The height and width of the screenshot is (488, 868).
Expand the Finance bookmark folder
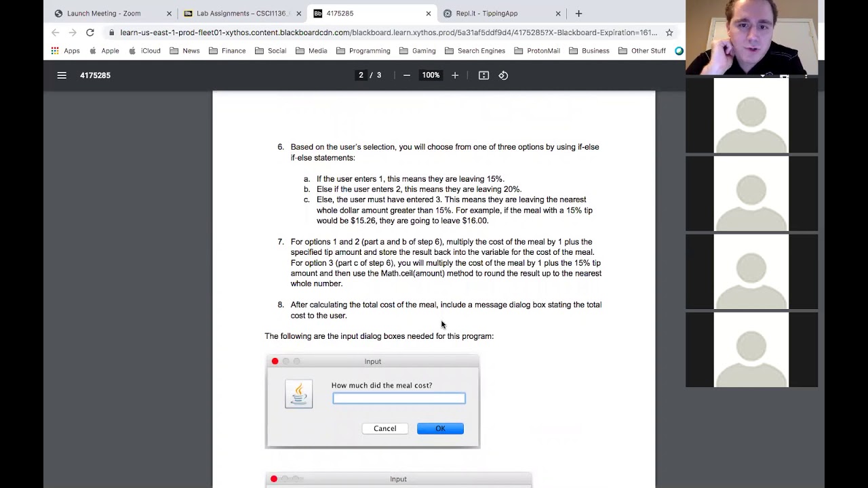[227, 51]
